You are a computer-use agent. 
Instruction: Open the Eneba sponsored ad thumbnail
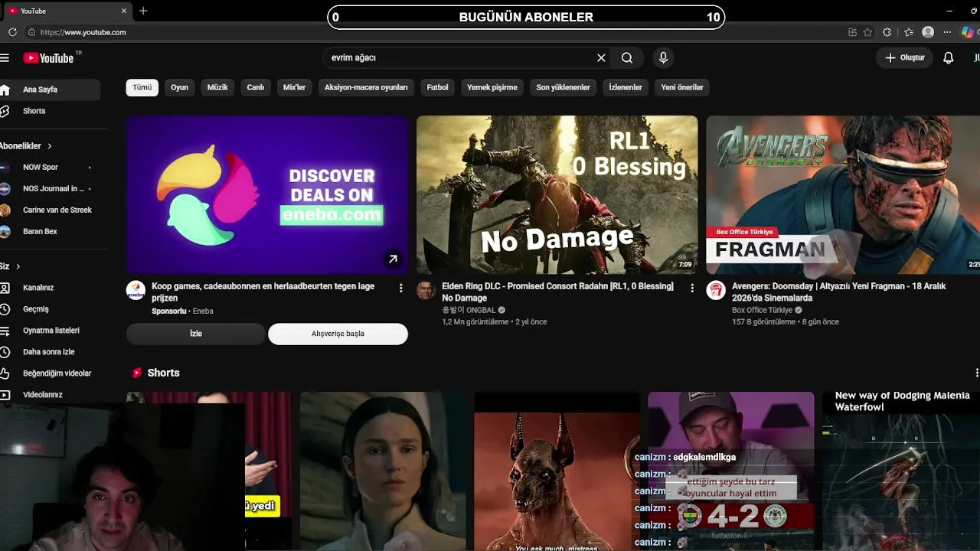[267, 194]
